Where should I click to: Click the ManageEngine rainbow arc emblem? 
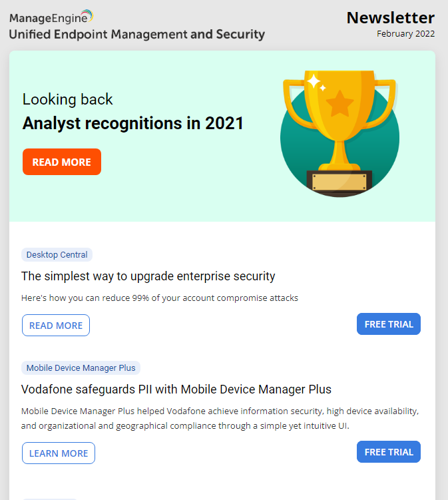coord(87,15)
